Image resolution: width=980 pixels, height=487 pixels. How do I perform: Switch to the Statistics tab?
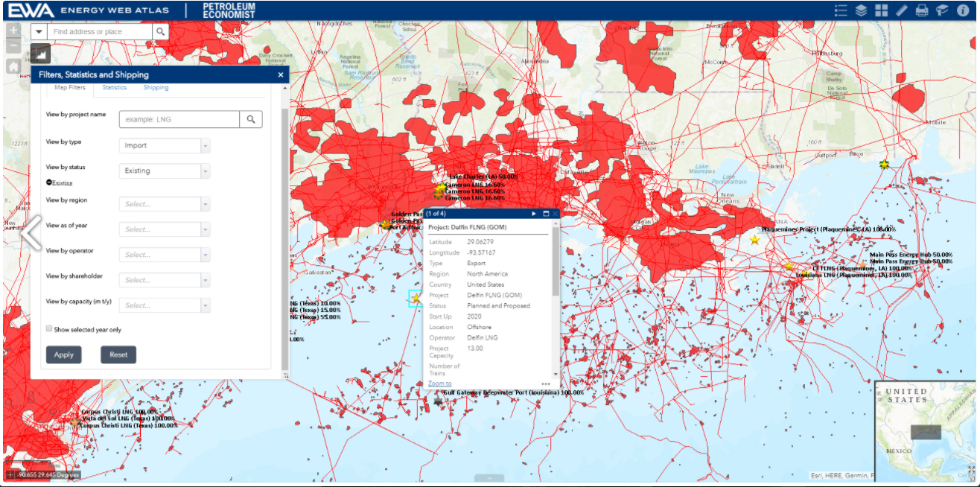click(x=115, y=88)
